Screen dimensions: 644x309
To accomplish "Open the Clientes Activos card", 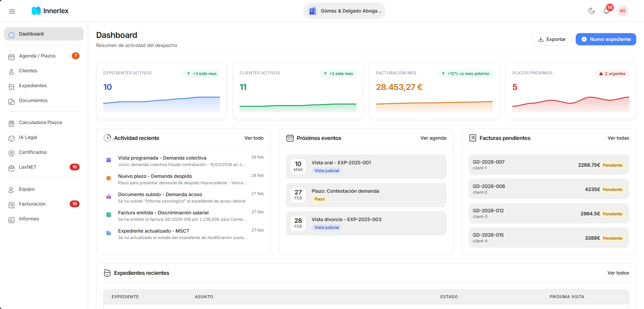I will pyautogui.click(x=298, y=91).
